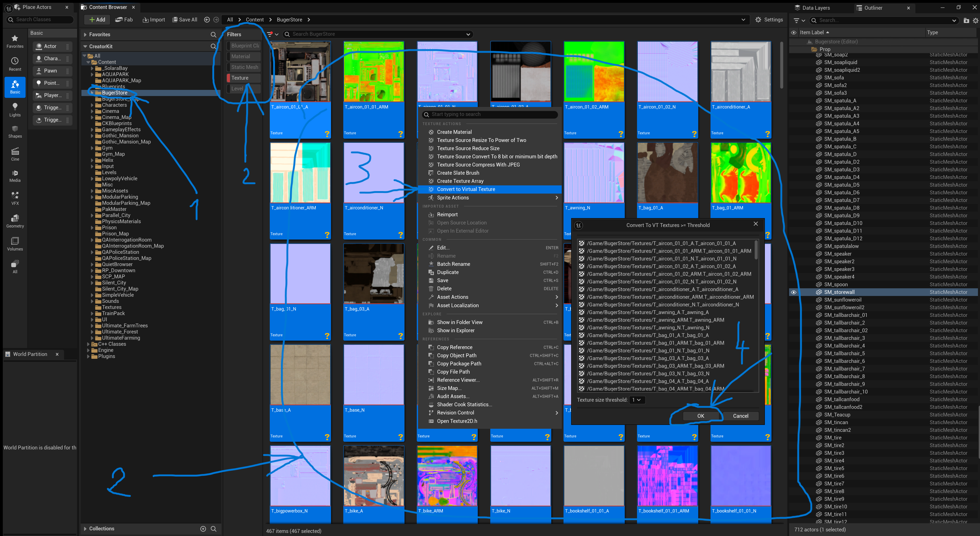Select the Lights category in Place Actors

[15, 110]
